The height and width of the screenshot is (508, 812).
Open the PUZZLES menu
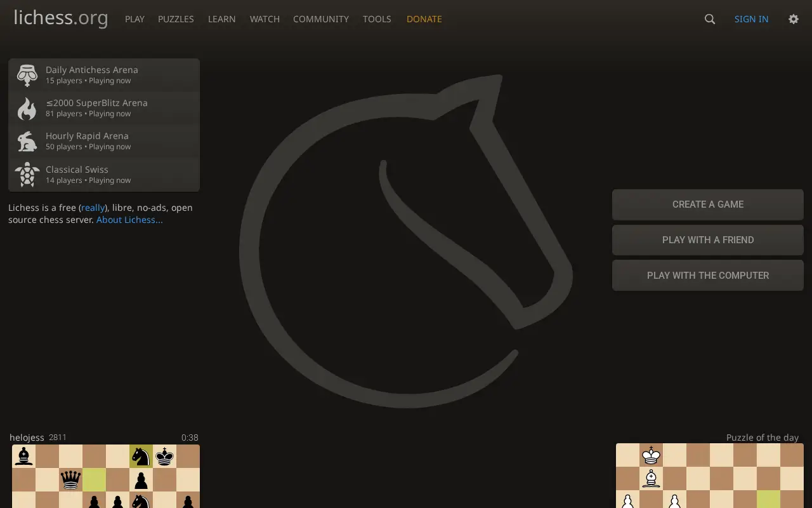(176, 19)
